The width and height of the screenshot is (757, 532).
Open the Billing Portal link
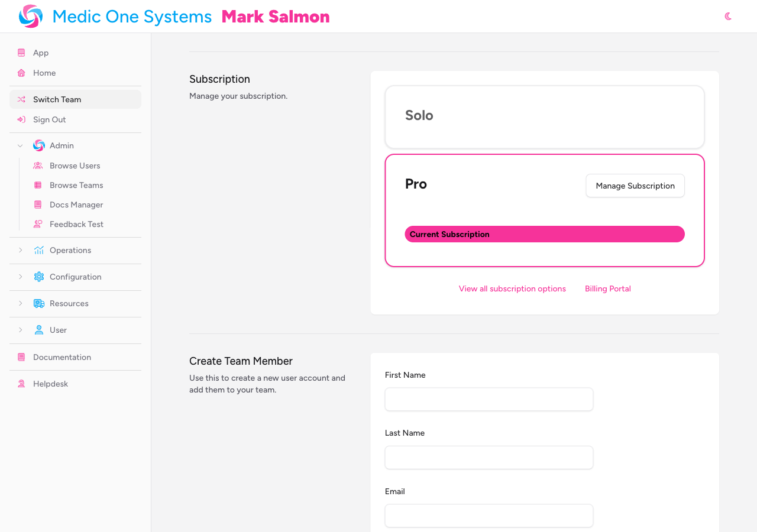(607, 288)
